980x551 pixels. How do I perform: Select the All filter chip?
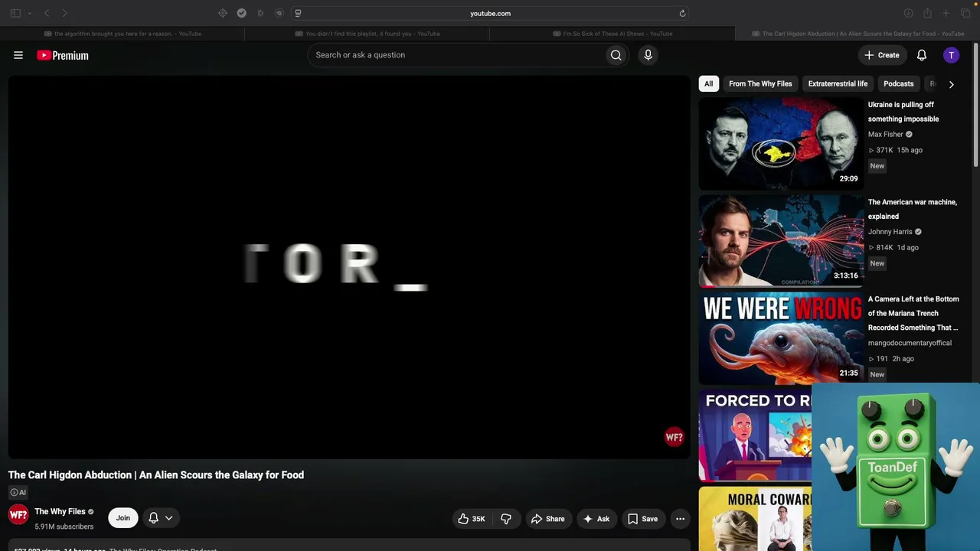[x=708, y=84]
